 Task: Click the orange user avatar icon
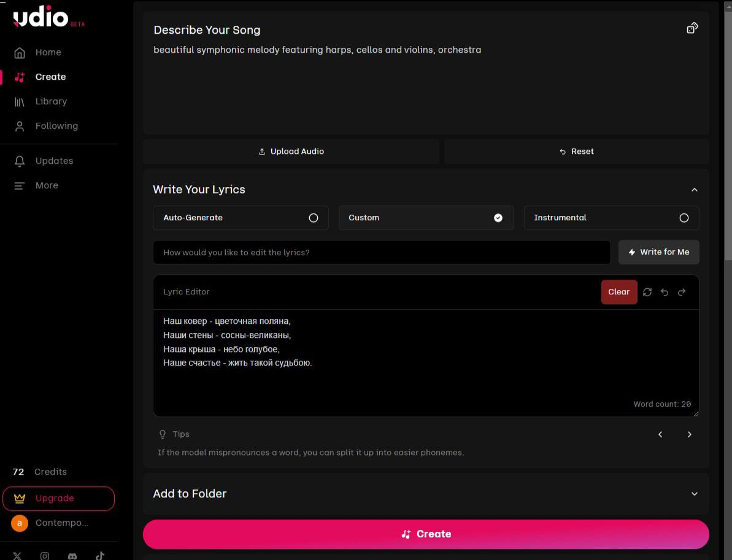click(20, 523)
